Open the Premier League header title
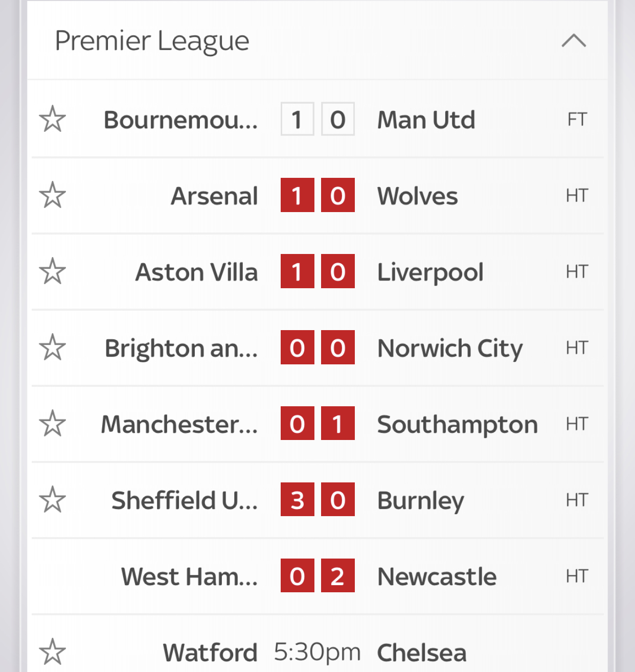The width and height of the screenshot is (635, 672). click(x=152, y=41)
